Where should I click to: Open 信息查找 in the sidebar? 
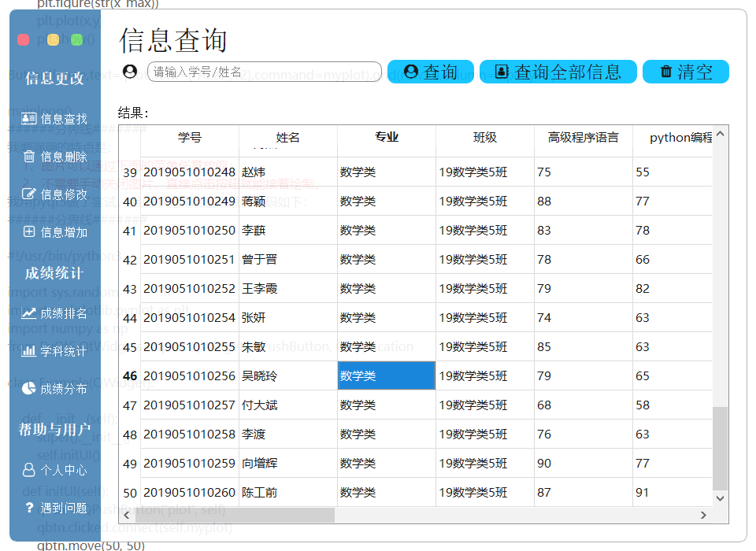point(54,119)
